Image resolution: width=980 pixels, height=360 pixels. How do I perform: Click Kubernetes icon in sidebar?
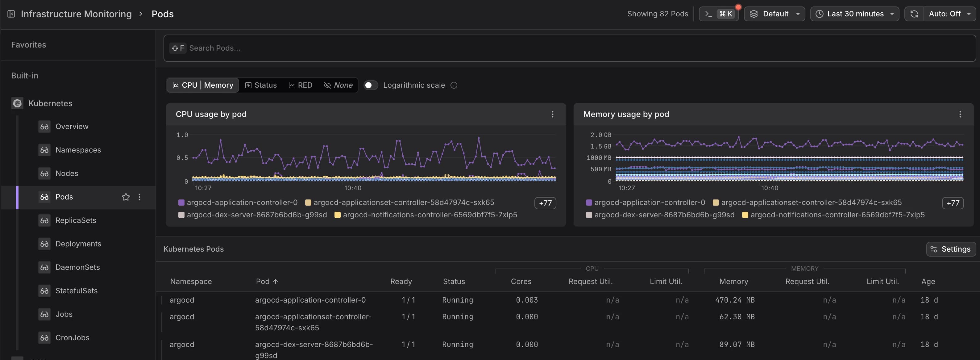click(x=17, y=103)
